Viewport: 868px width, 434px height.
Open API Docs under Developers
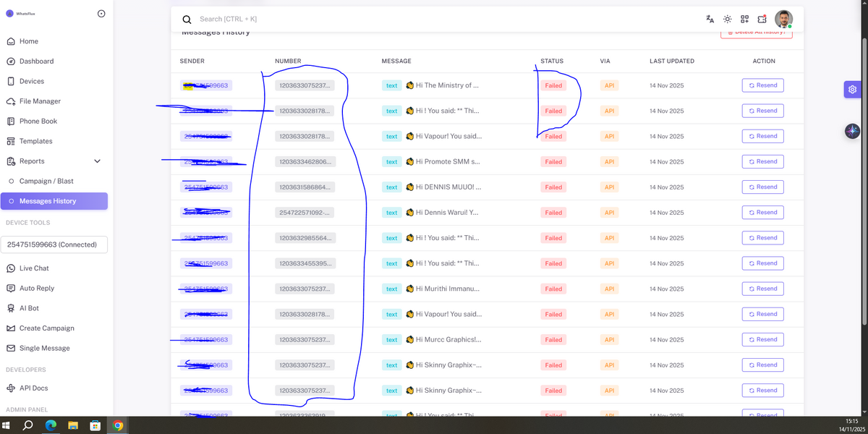pyautogui.click(x=33, y=388)
